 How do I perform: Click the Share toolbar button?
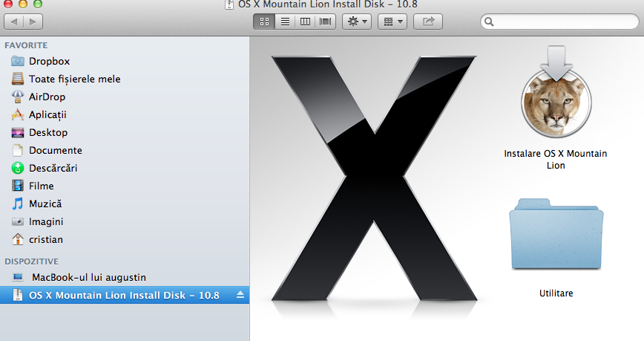[428, 22]
